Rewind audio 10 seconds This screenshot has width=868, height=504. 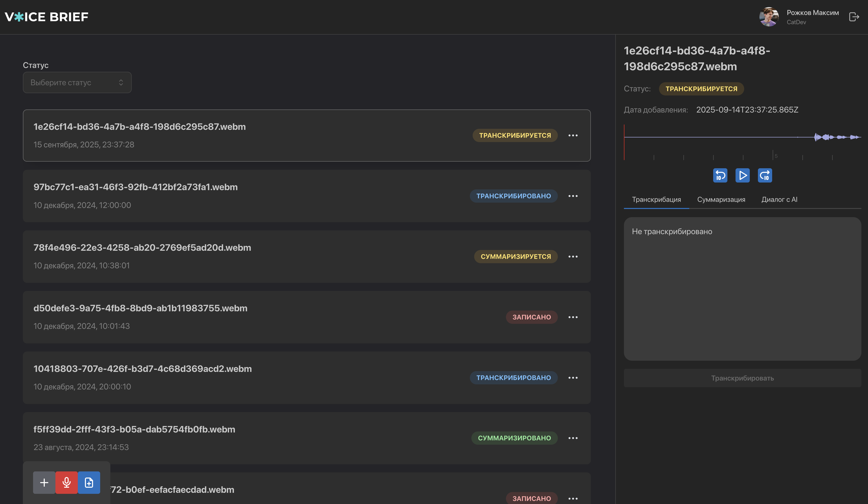[x=720, y=175]
